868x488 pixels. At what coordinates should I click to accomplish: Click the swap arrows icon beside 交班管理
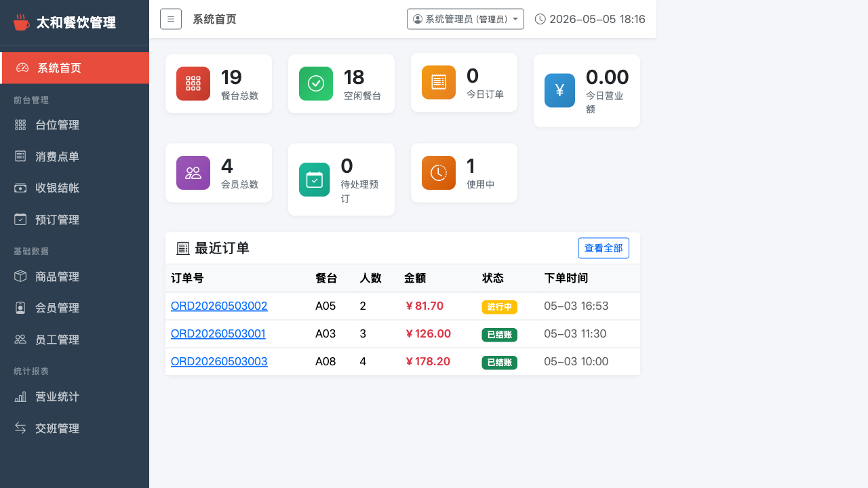[20, 428]
